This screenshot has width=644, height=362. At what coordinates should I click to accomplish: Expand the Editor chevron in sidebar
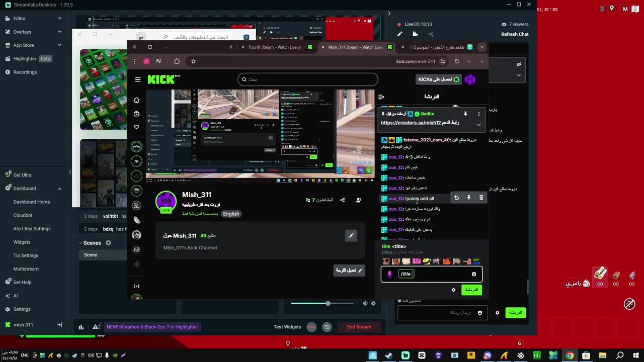pyautogui.click(x=59, y=18)
